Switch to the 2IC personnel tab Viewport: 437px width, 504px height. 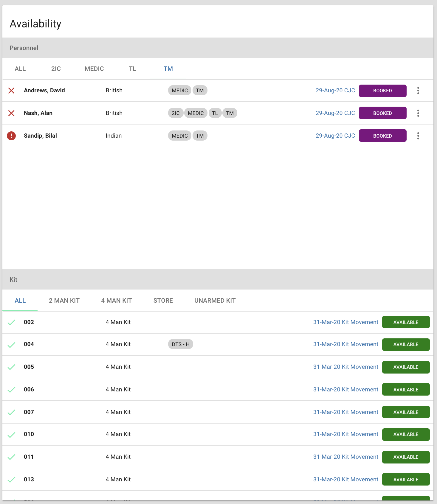pos(56,69)
